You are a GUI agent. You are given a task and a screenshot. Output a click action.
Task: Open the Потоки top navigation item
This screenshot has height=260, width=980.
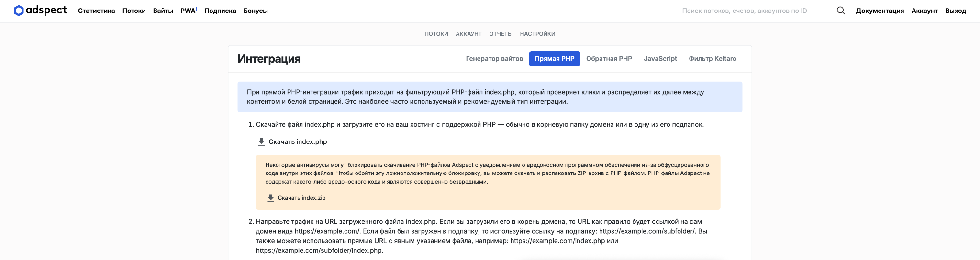(x=134, y=11)
